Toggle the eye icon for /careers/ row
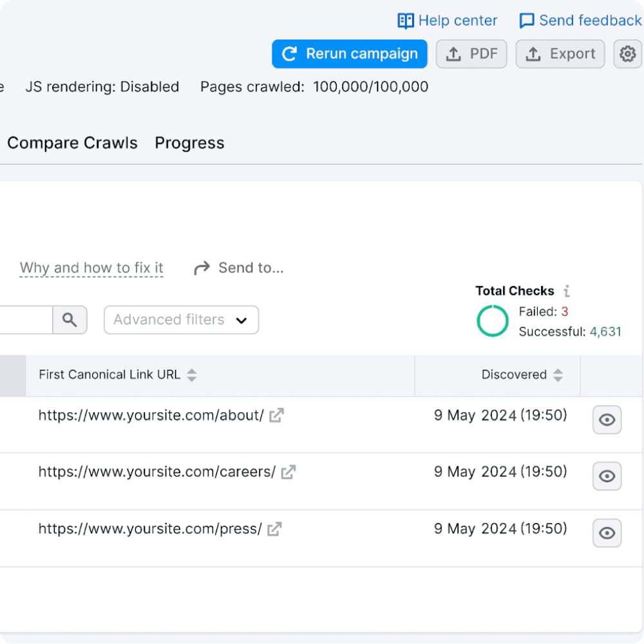The image size is (644, 644). tap(607, 476)
